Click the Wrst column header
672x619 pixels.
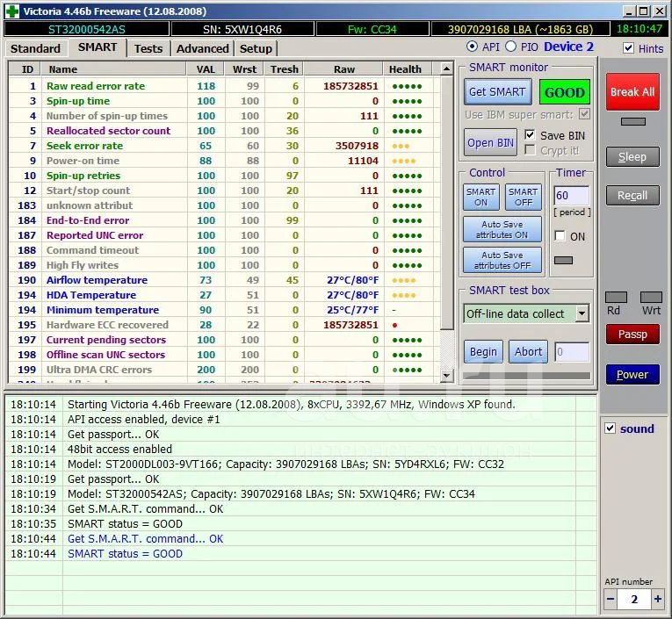[x=244, y=69]
